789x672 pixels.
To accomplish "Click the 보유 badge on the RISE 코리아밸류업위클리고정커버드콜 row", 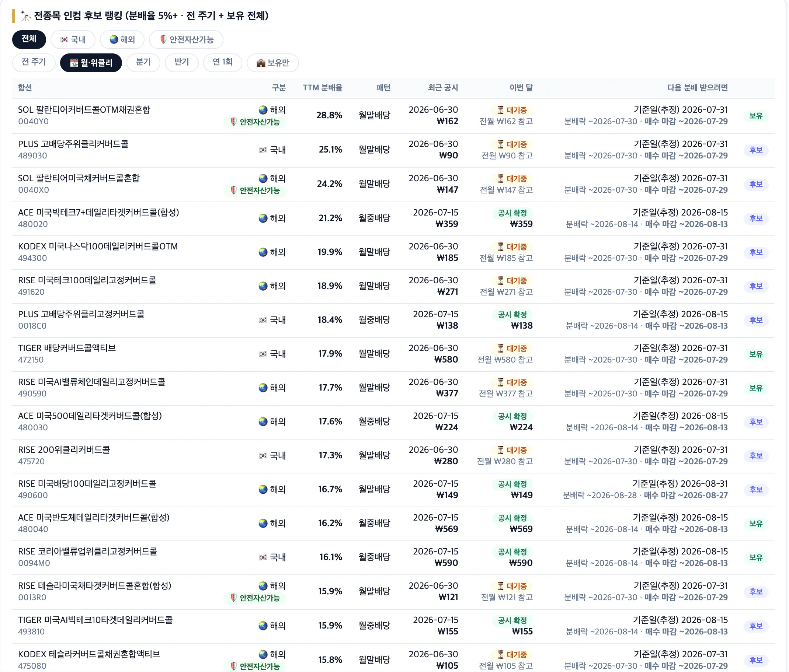I will (755, 557).
